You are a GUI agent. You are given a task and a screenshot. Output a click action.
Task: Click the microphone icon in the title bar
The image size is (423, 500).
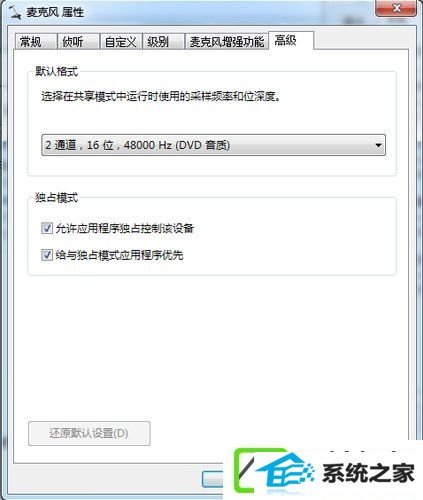click(x=14, y=12)
